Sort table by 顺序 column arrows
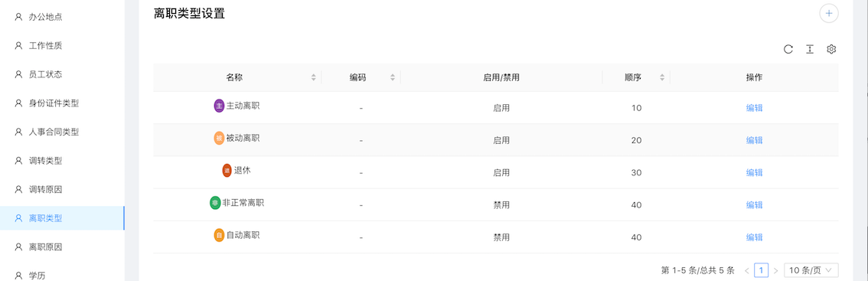The width and height of the screenshot is (868, 281). 662,77
